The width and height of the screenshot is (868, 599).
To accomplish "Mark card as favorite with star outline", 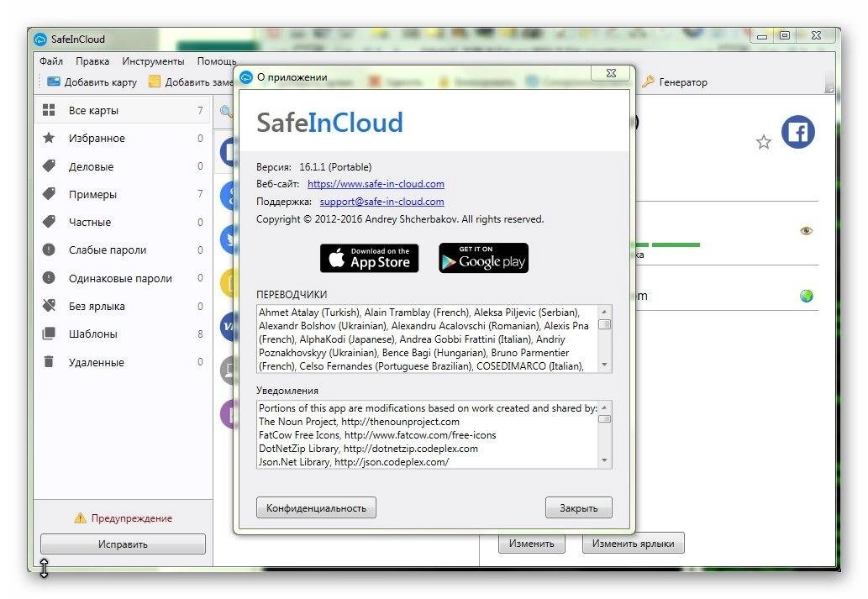I will (763, 142).
